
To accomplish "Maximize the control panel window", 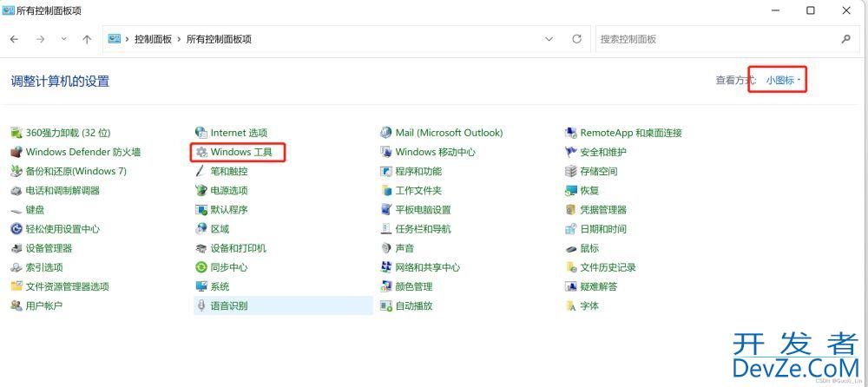I will click(x=811, y=10).
